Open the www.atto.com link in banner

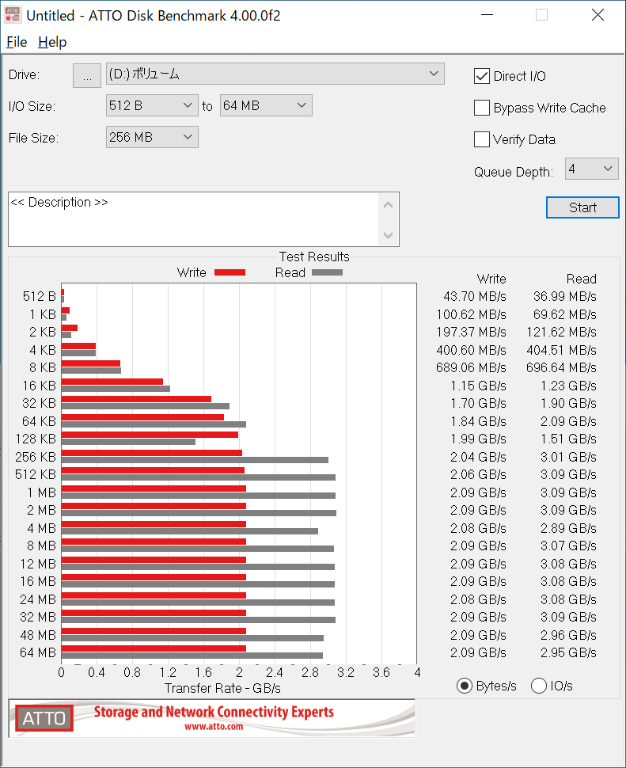click(214, 726)
